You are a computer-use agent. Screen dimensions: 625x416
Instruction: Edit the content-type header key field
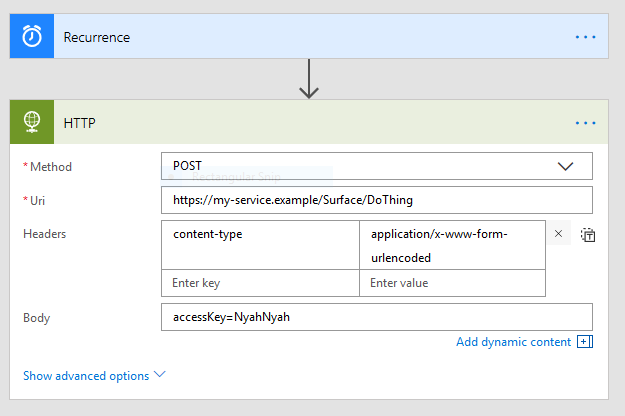click(x=260, y=245)
